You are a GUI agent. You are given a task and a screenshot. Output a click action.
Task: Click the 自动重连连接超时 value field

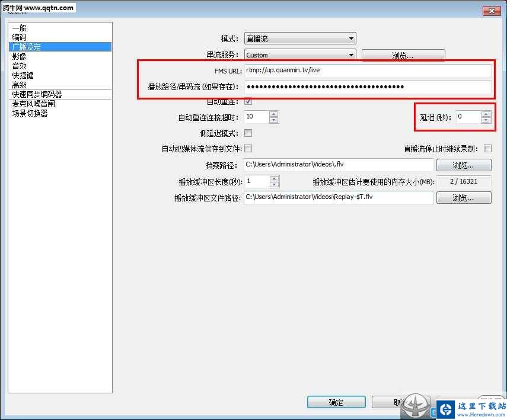pos(257,117)
